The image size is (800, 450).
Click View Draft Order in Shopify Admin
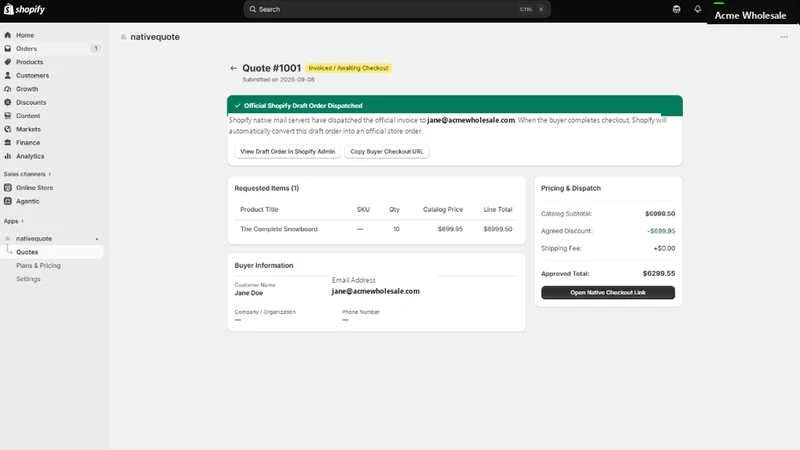[287, 152]
